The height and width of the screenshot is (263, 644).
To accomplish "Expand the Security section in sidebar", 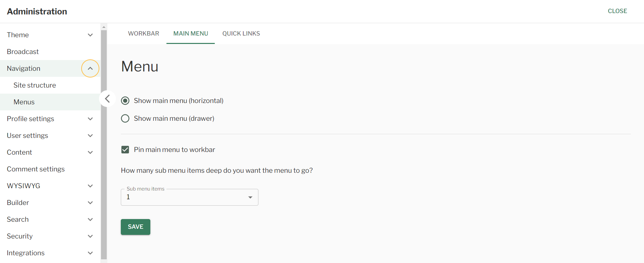I will click(x=90, y=236).
